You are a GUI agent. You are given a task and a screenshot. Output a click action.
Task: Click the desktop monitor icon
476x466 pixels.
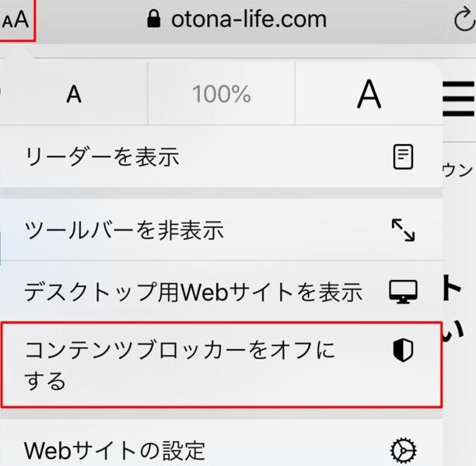(403, 292)
